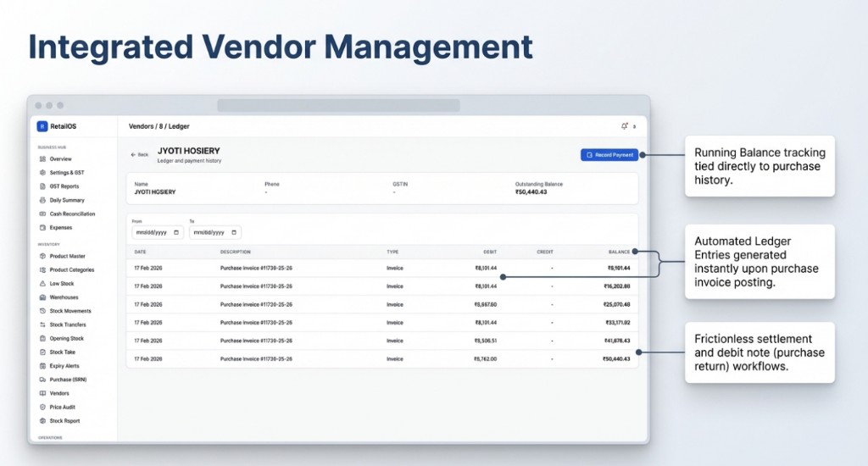Select the row with balance ₹16,202.88
This screenshot has height=466, width=868.
point(382,286)
